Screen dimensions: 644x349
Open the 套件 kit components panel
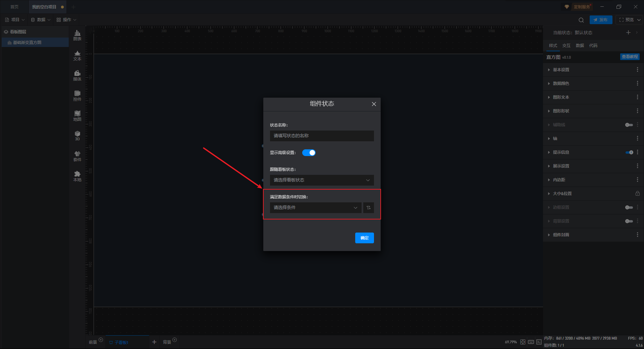tap(77, 156)
